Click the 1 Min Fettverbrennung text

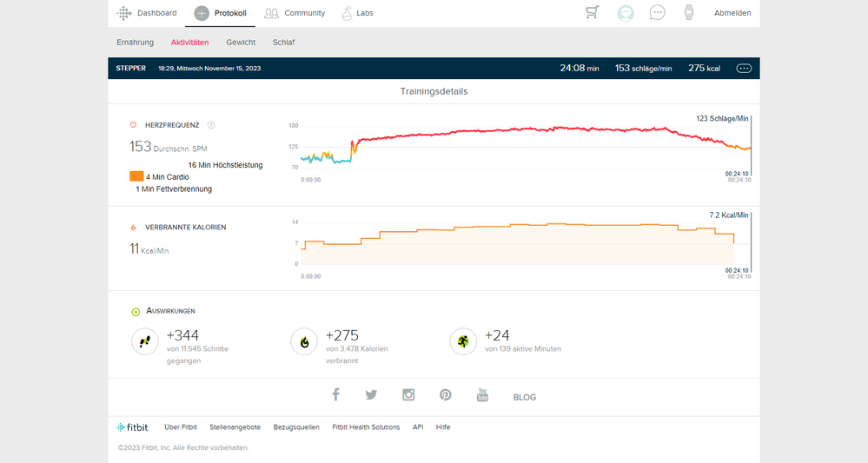pyautogui.click(x=174, y=189)
